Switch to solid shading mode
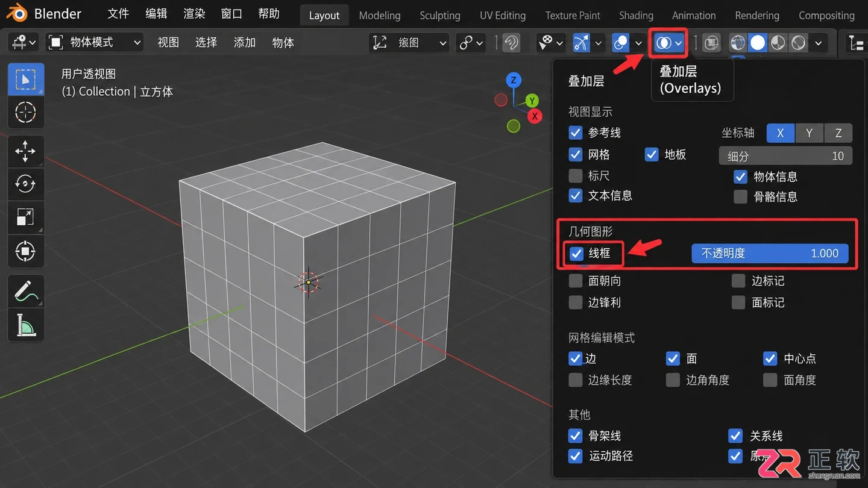The height and width of the screenshot is (488, 868). [758, 42]
